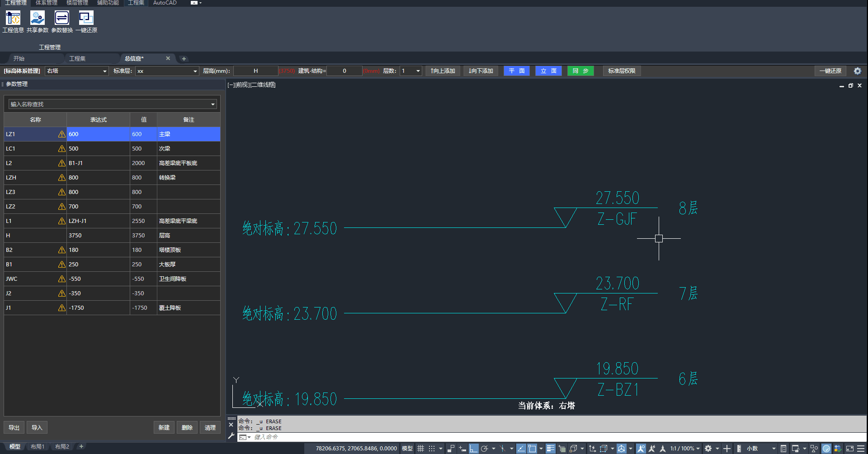Click the 层高 input field showing H
Image resolution: width=868 pixels, height=454 pixels.
pos(255,71)
